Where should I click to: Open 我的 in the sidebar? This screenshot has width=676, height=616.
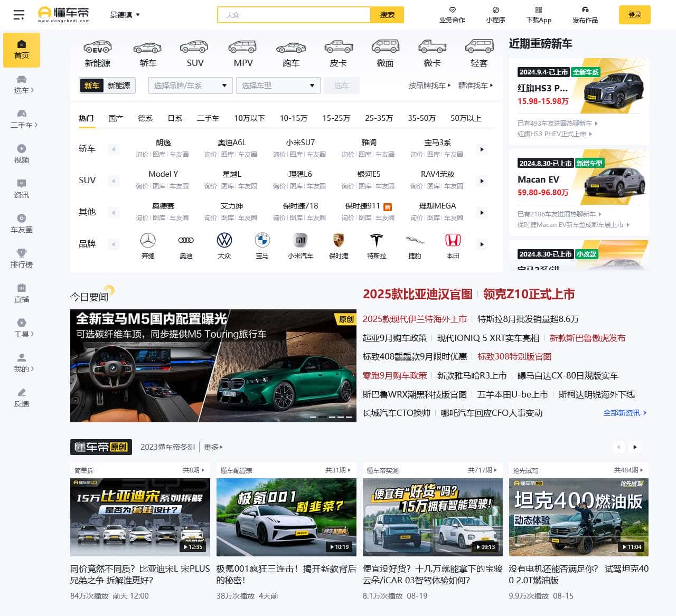22,363
